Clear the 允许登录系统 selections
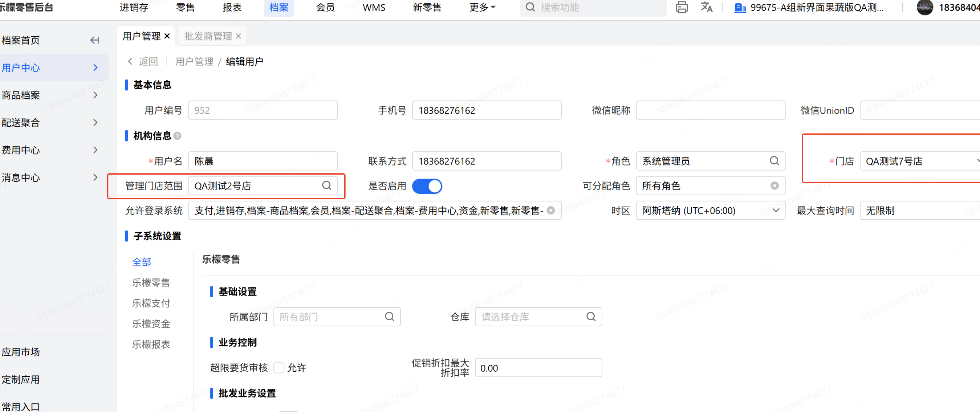980x412 pixels. [550, 211]
